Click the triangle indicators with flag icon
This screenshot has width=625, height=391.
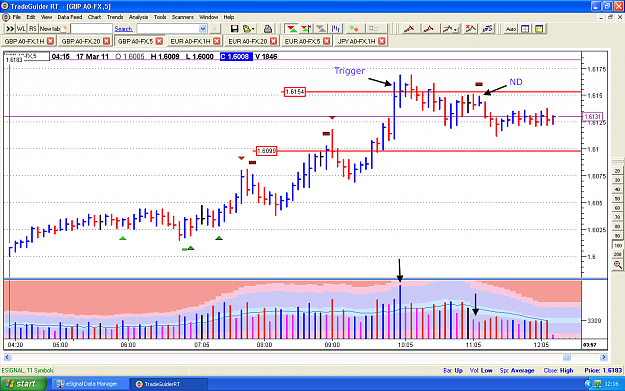306,29
